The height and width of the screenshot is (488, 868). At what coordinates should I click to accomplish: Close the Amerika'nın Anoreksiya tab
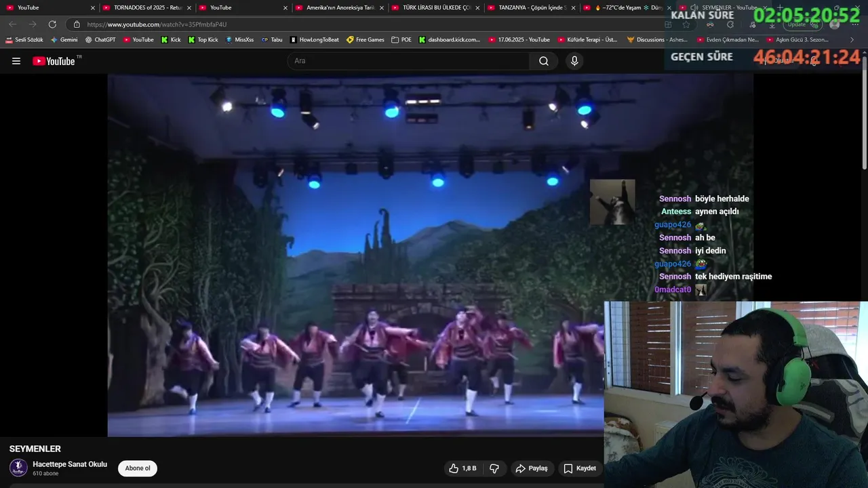point(382,7)
